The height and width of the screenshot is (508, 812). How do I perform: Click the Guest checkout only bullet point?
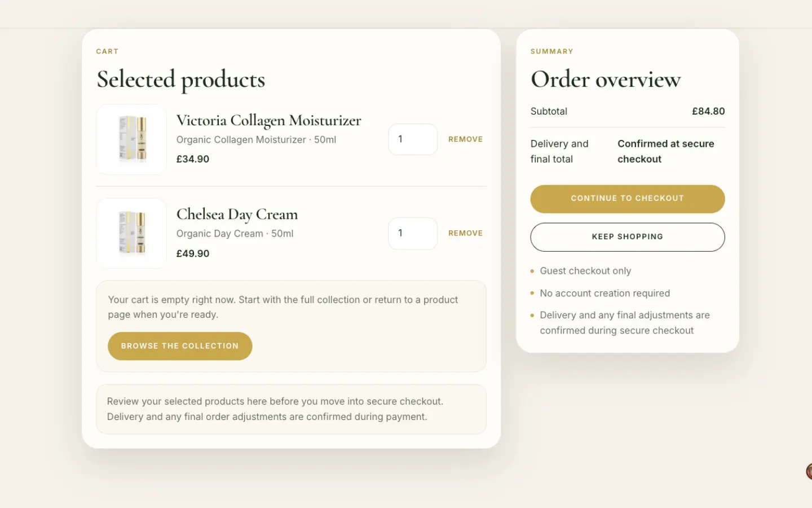click(x=585, y=270)
